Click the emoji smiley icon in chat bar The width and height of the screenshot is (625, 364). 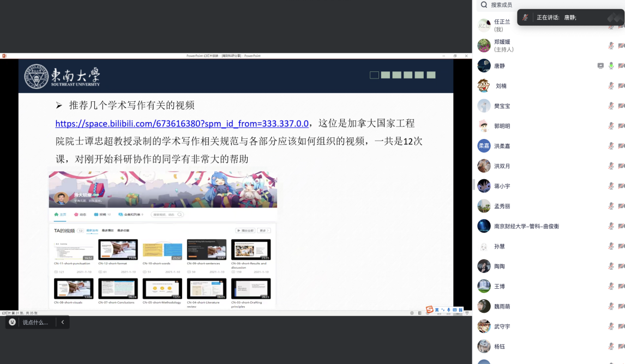13,322
